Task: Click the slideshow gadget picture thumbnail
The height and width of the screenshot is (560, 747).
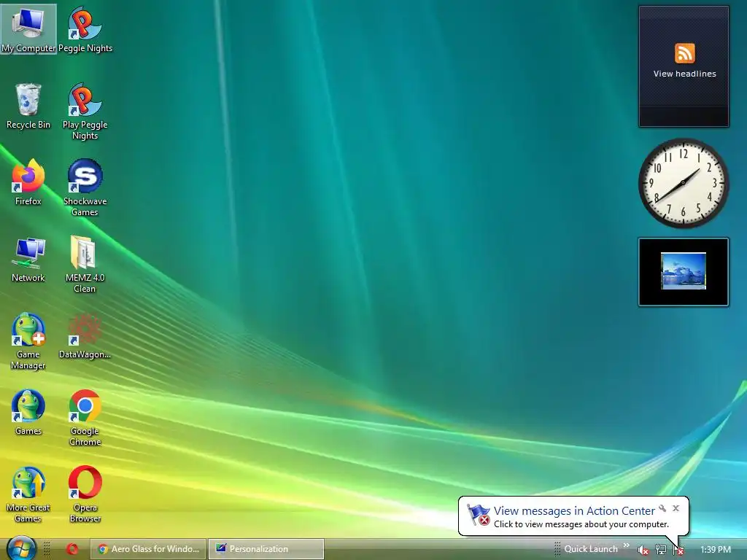Action: (x=683, y=271)
